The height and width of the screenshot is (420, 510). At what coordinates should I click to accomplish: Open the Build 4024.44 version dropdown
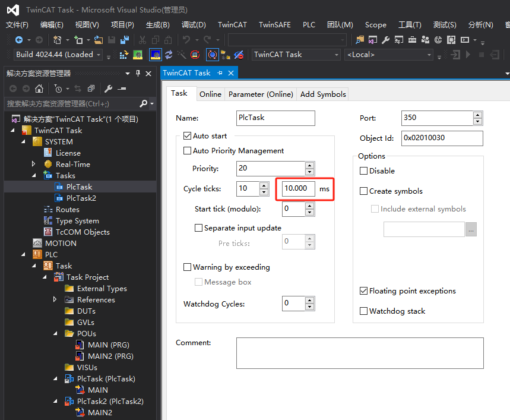tap(98, 55)
